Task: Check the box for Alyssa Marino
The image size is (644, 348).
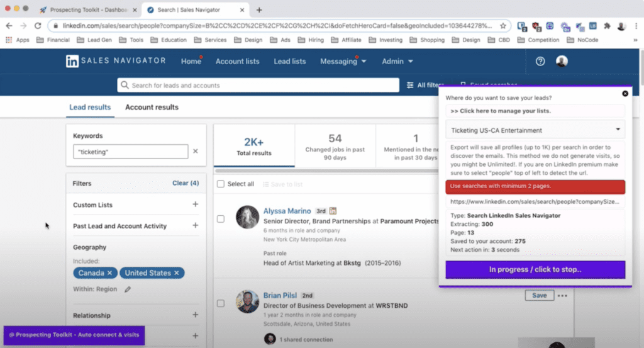Action: click(221, 219)
